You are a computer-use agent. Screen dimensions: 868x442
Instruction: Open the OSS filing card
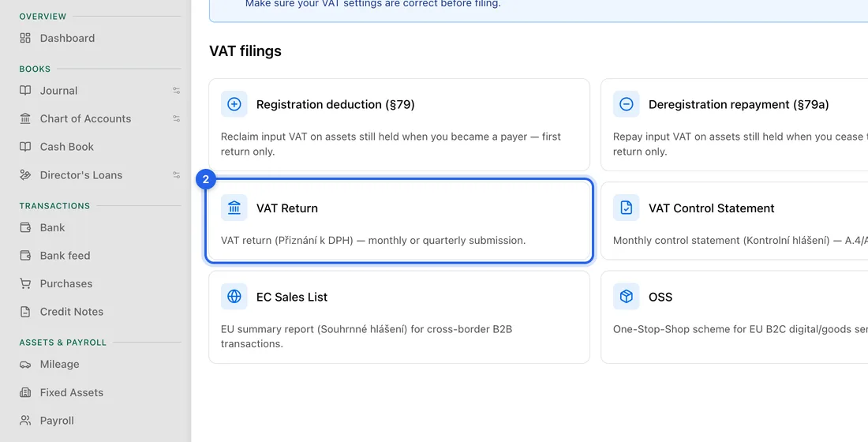point(734,317)
